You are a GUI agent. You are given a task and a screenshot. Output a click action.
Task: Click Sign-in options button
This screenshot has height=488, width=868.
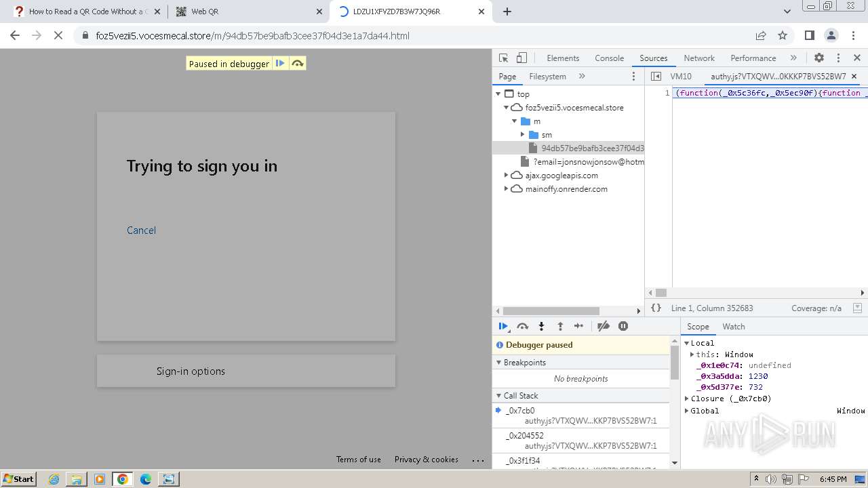click(246, 371)
